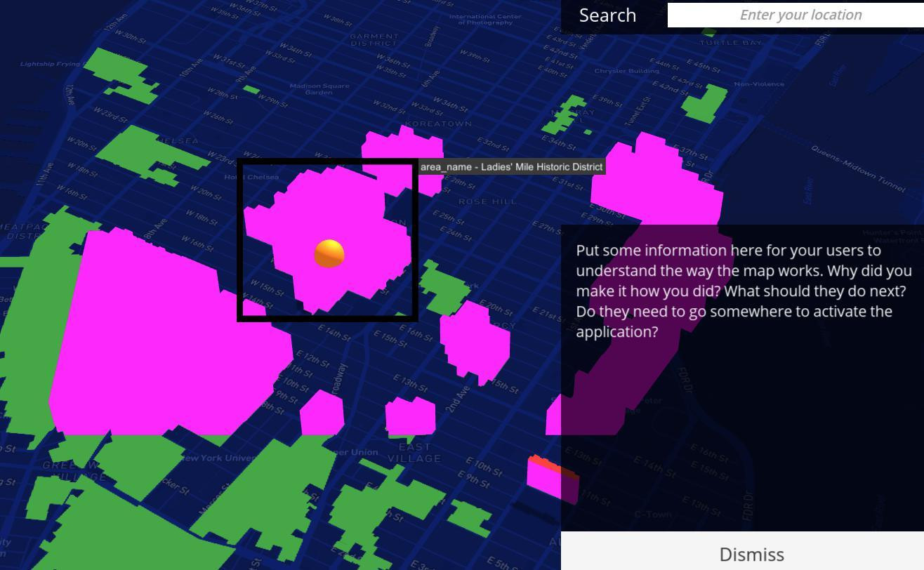Click the GARMENT DISTRICT label
The image size is (924, 570).
[374, 39]
